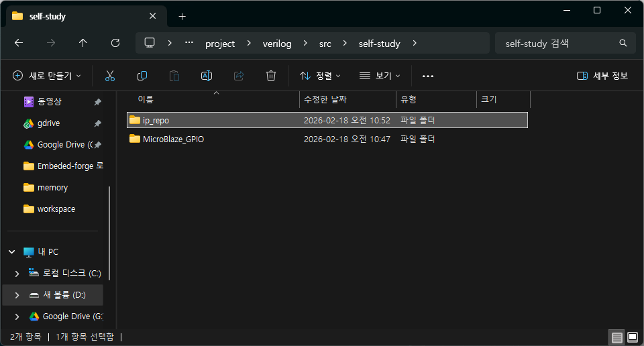This screenshot has width=644, height=346.
Task: Navigate back to previous folder
Action: pos(19,43)
